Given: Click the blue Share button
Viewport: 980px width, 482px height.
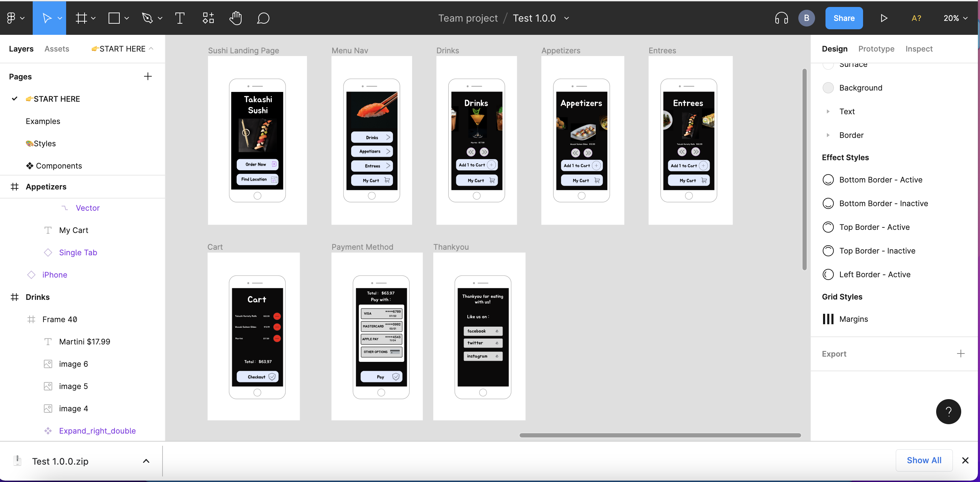Looking at the screenshot, I should 844,18.
